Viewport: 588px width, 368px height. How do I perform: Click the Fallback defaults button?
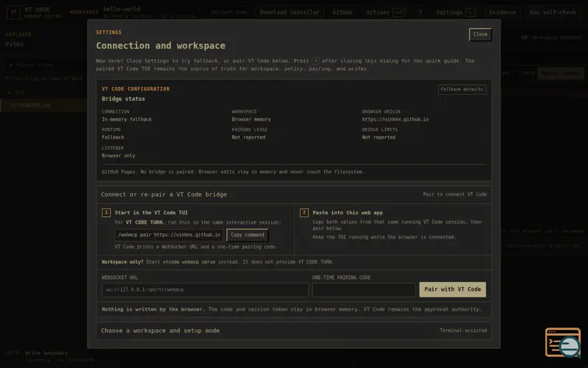(462, 89)
